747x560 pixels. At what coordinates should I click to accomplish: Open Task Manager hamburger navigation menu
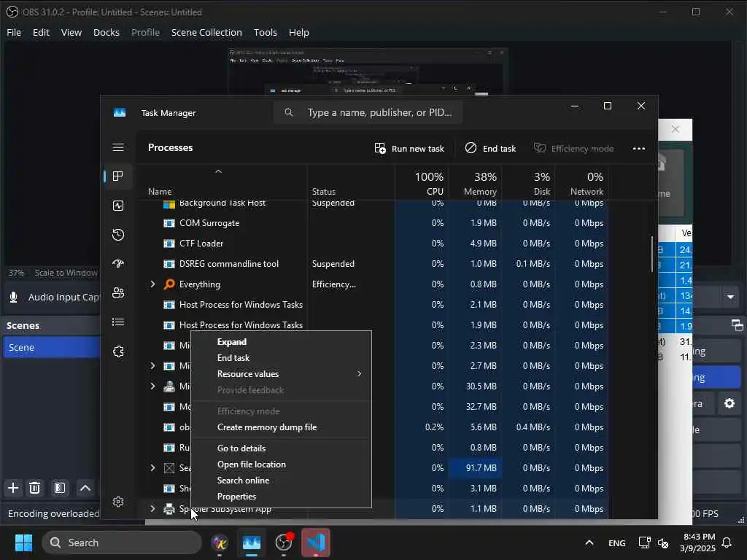118,147
